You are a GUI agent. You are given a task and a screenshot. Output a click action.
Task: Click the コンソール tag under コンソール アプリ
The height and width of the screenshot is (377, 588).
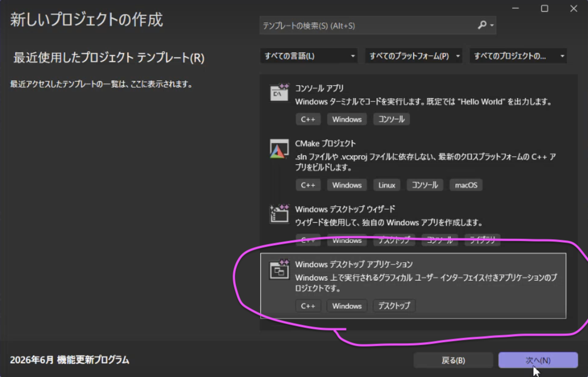(x=391, y=119)
